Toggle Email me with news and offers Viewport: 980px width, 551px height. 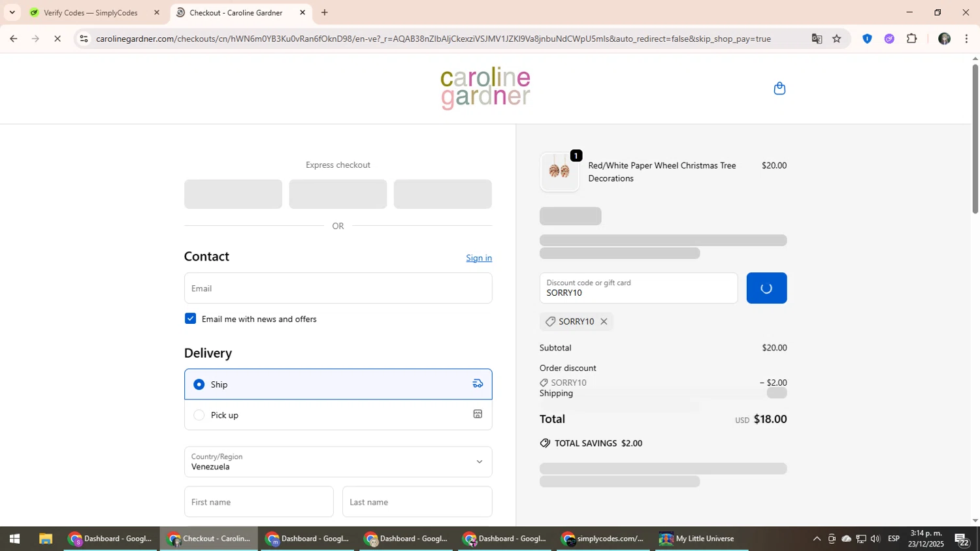pyautogui.click(x=190, y=319)
